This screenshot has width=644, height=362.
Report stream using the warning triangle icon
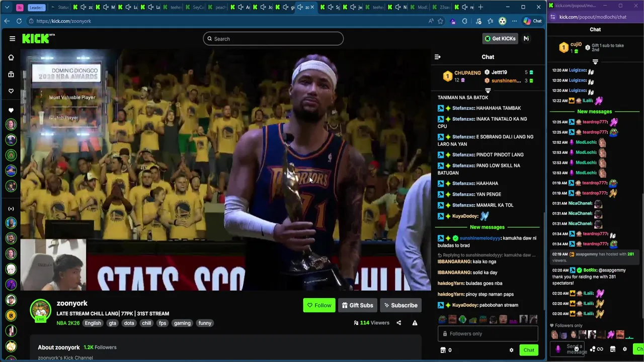pyautogui.click(x=415, y=323)
